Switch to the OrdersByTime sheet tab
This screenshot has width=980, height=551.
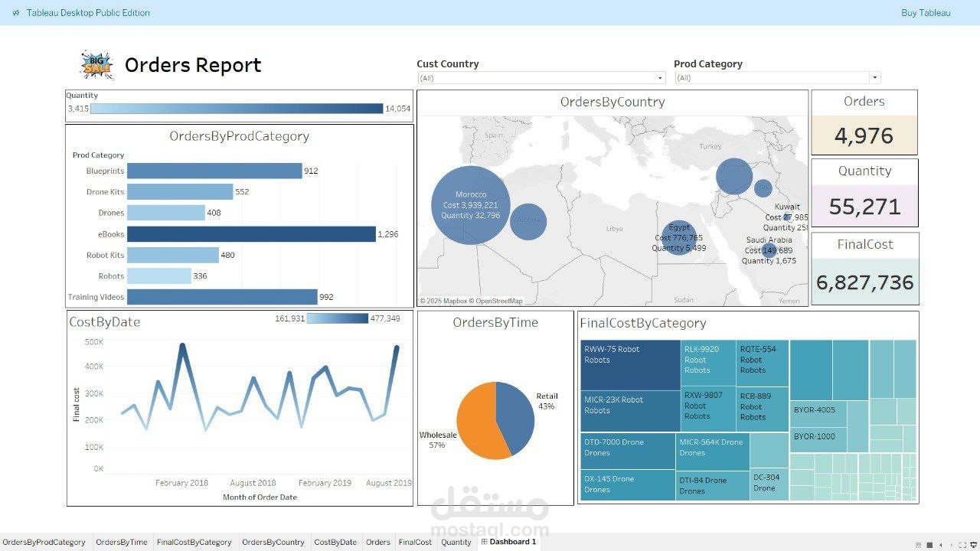click(x=121, y=542)
